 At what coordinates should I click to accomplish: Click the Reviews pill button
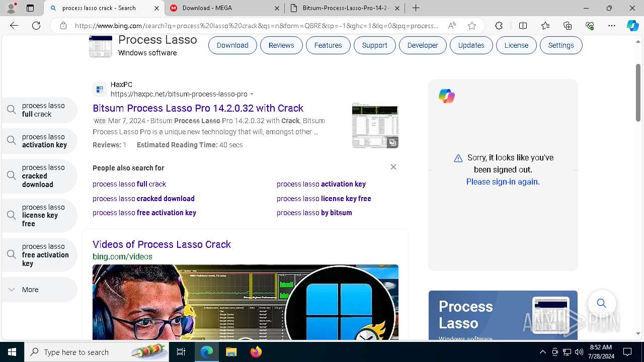click(x=281, y=45)
